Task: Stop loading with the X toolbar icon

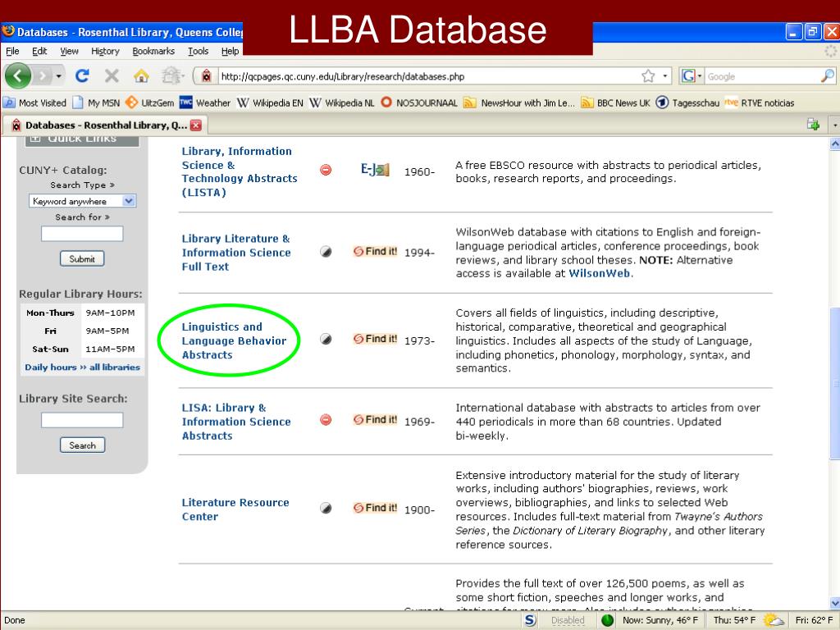Action: 112,76
